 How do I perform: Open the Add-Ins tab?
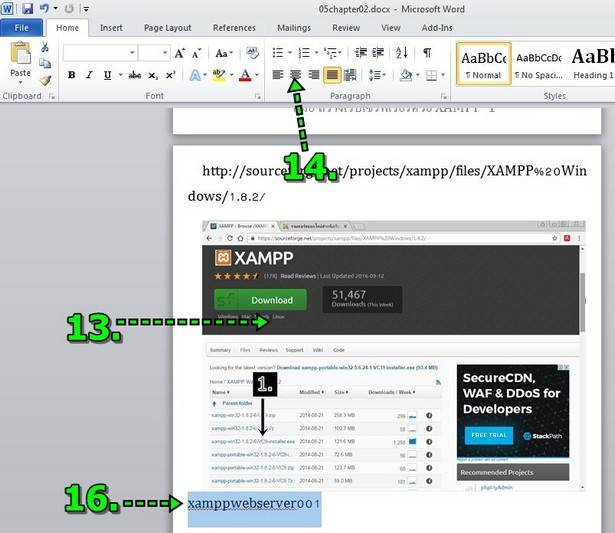[437, 28]
